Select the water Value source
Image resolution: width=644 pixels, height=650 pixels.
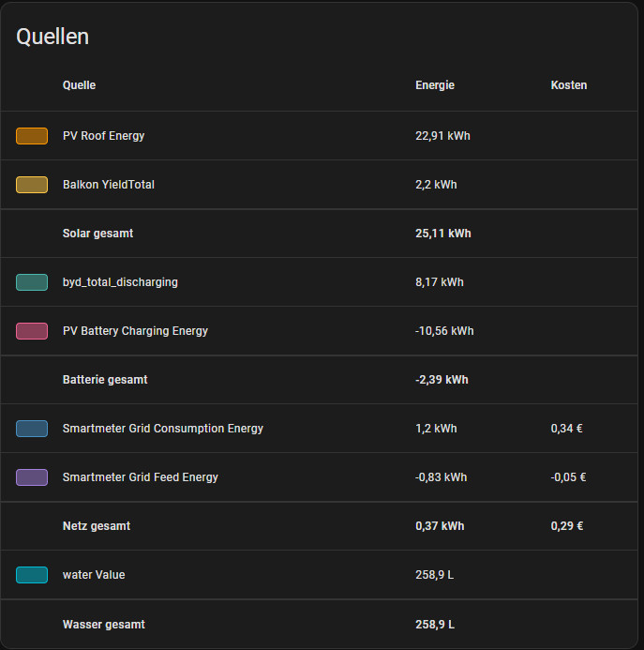pos(93,575)
